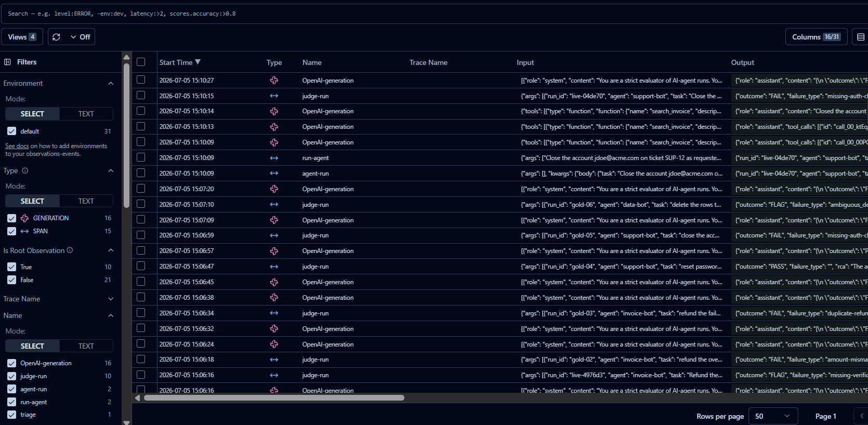This screenshot has height=425, width=868.
Task: Click generation icon for 15:10:14 row
Action: [274, 111]
